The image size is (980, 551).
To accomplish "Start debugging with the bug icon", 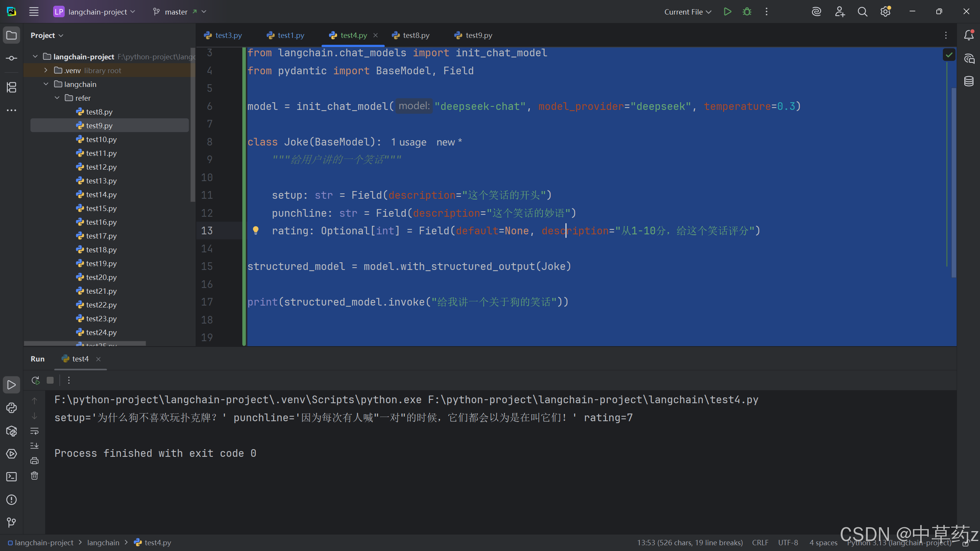I will 747,11.
